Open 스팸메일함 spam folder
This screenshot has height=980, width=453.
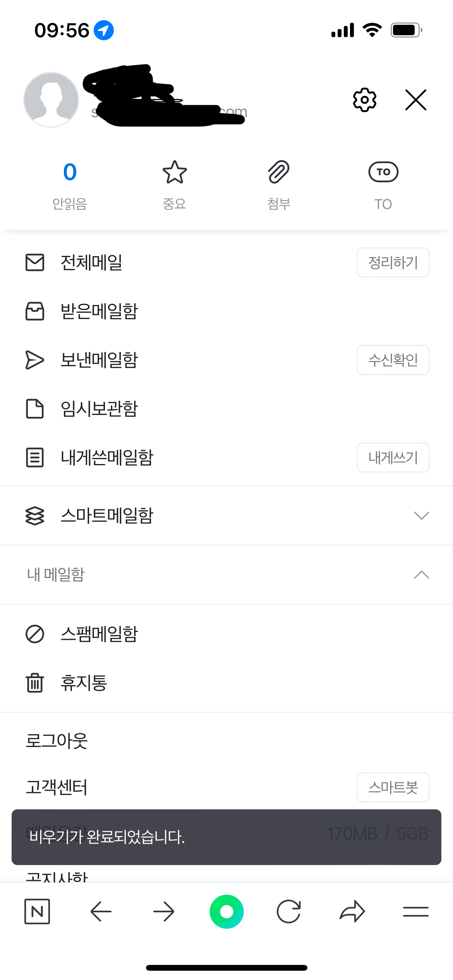[100, 634]
